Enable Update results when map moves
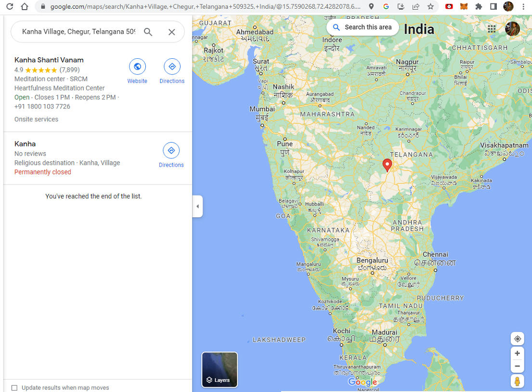Viewport: 532px width, 392px height. pyautogui.click(x=14, y=388)
